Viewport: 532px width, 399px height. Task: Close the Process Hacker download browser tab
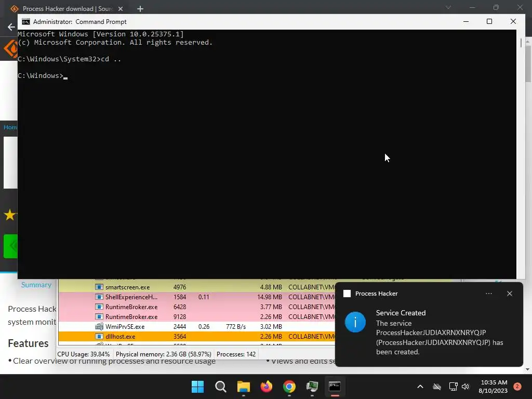121,9
